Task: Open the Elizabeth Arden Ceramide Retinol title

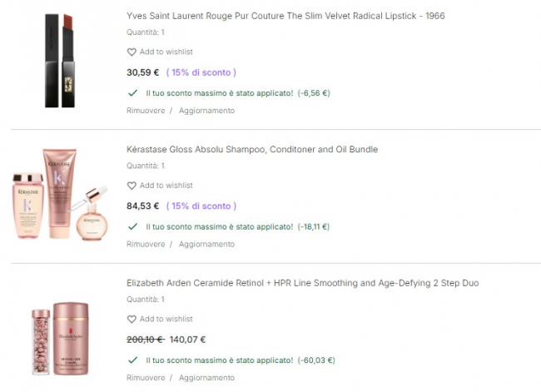Action: pos(302,283)
